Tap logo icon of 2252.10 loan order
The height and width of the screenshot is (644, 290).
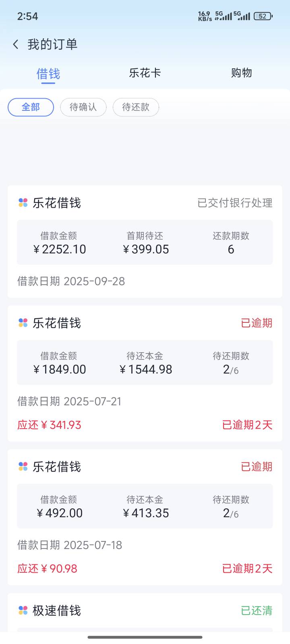pos(23,203)
